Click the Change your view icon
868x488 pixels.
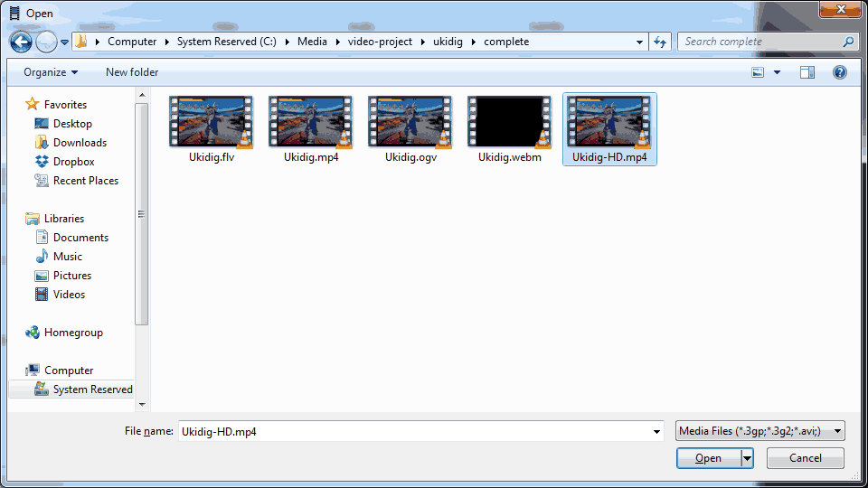pyautogui.click(x=758, y=72)
